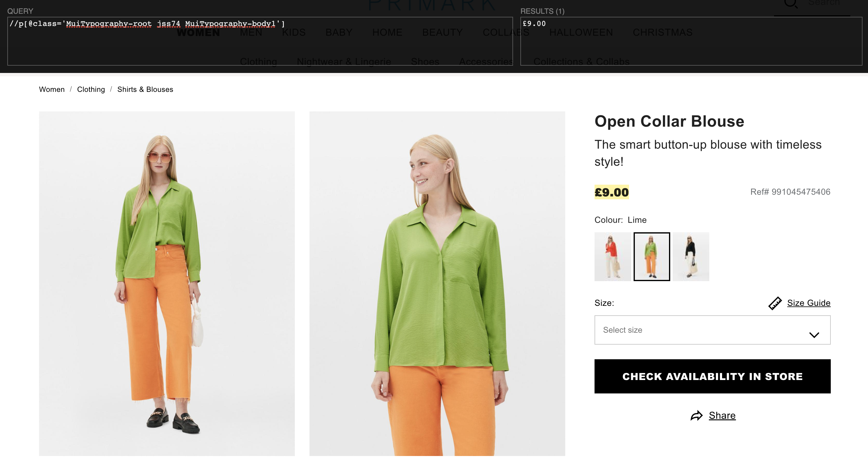
Task: Select size from the dropdown field
Action: [712, 330]
